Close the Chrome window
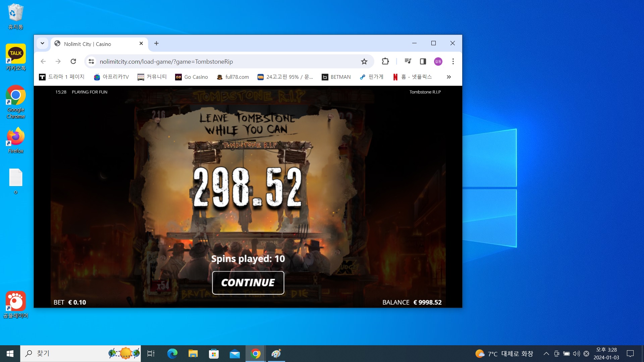 452,43
